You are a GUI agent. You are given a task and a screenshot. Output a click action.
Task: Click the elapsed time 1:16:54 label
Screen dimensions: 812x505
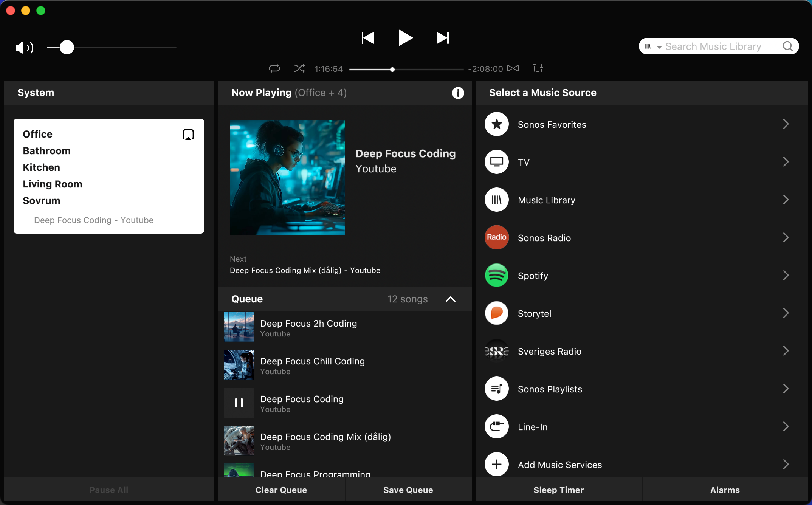click(329, 69)
